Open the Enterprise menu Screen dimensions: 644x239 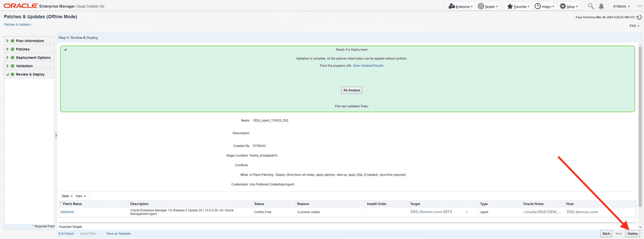[460, 6]
